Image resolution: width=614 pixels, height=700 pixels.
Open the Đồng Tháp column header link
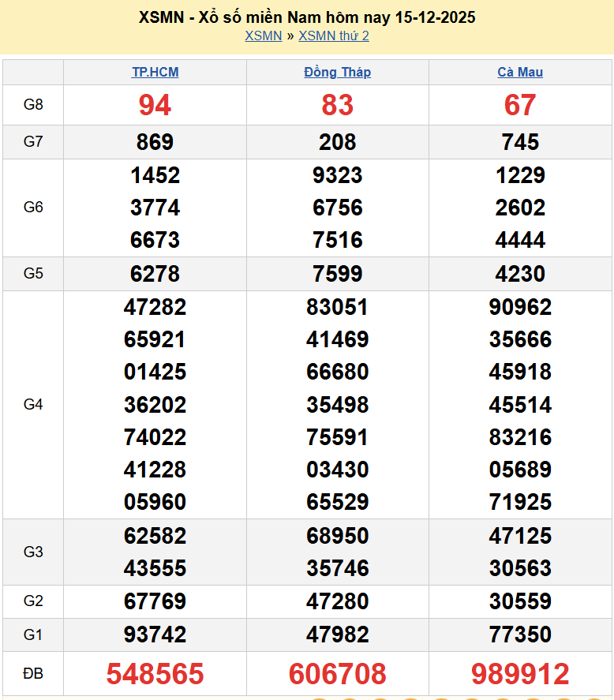(x=337, y=72)
